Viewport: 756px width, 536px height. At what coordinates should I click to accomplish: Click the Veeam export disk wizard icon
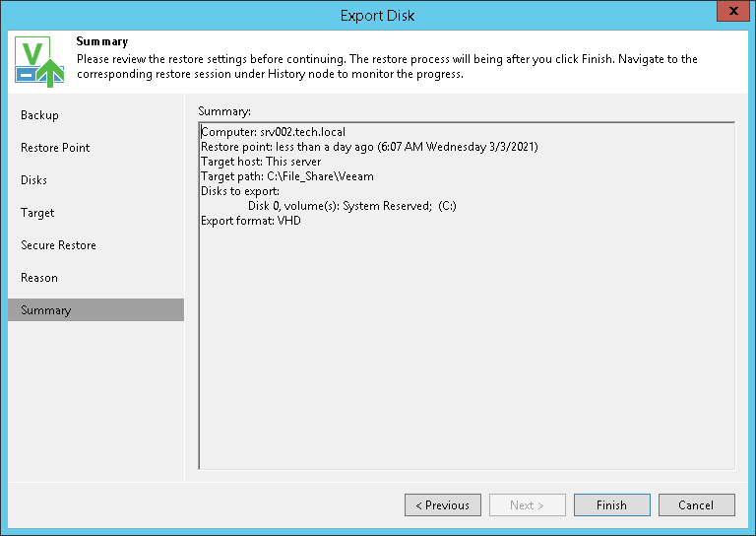click(x=38, y=61)
